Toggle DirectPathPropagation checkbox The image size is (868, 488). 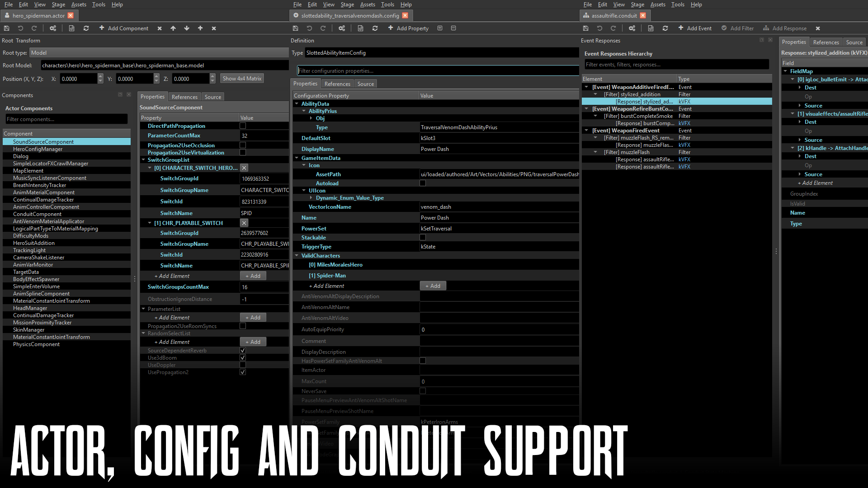(x=243, y=126)
